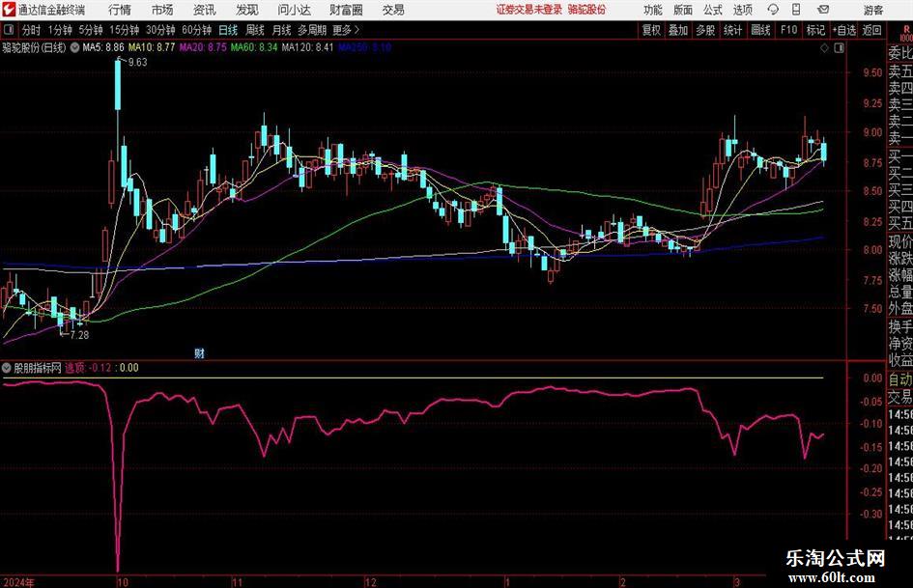The image size is (913, 588).
Task: Click the 自动 label in right panel
Action: click(900, 379)
